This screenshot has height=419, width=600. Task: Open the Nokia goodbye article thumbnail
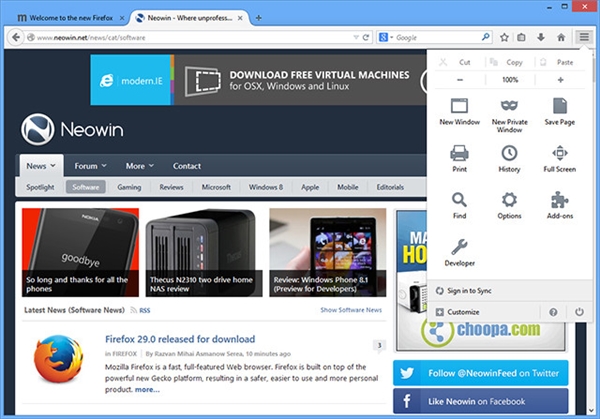(80, 252)
